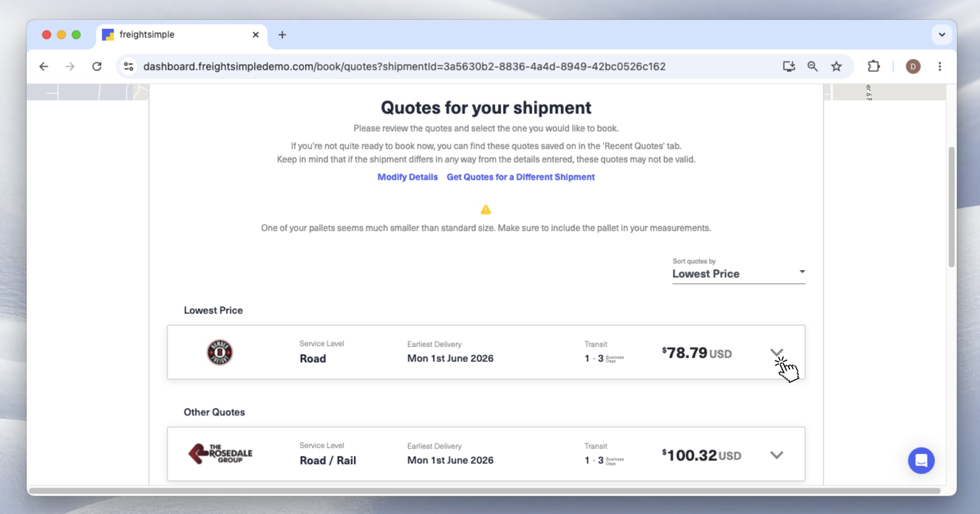This screenshot has width=980, height=514.
Task: Click the Road / Rail service level text
Action: 328,461
